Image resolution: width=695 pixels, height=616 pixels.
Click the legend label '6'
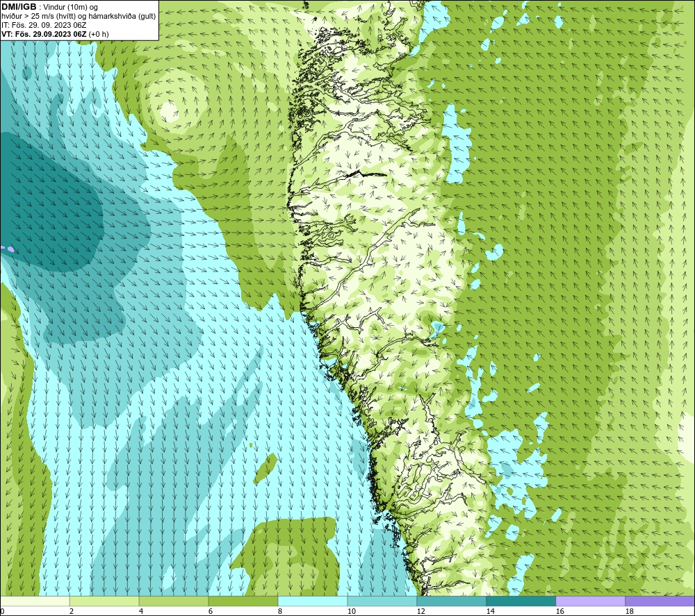click(211, 611)
